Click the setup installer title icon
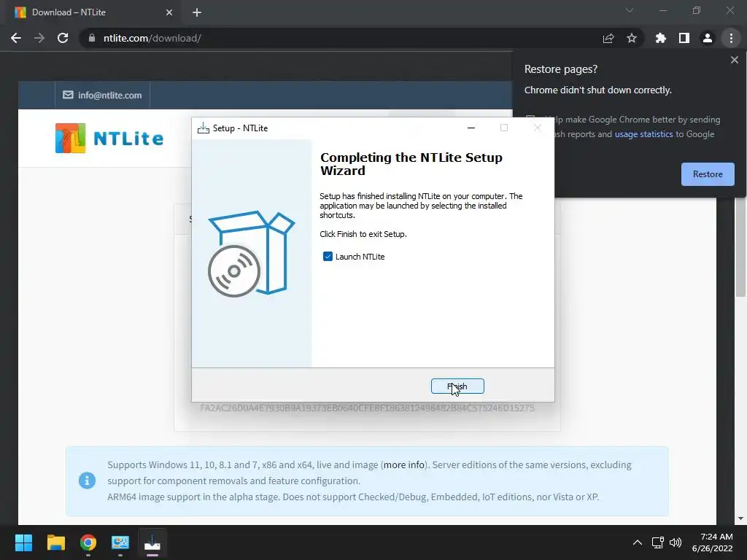This screenshot has width=747, height=560. (x=204, y=128)
